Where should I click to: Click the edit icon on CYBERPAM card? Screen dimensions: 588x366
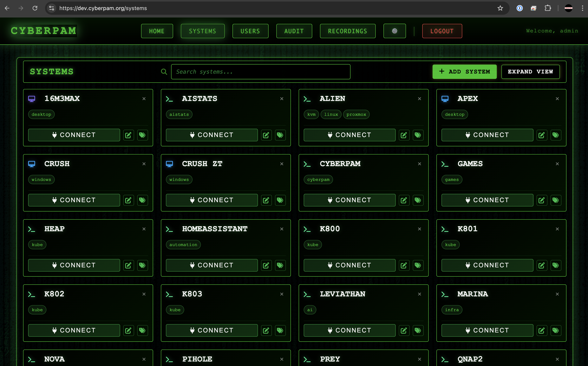coord(404,200)
